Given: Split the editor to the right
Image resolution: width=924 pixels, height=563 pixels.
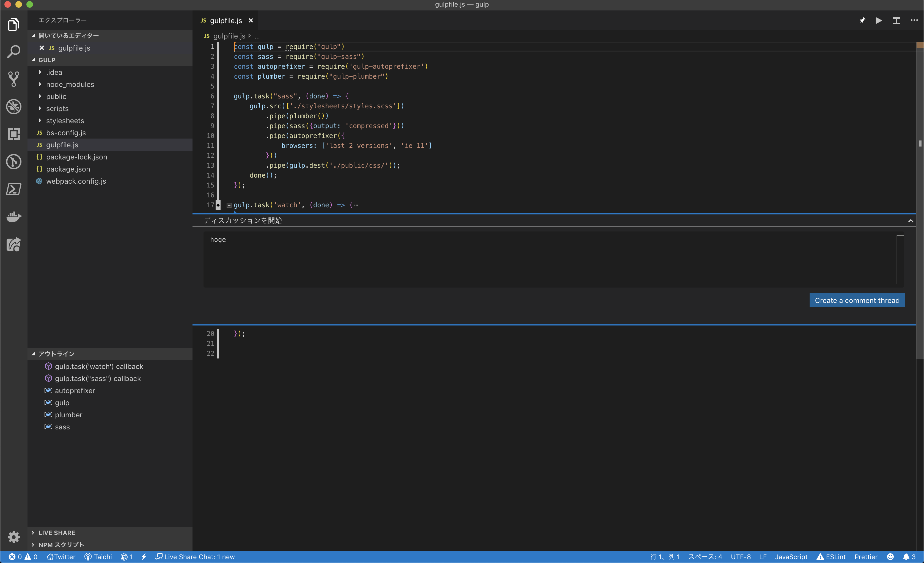Looking at the screenshot, I should [896, 20].
